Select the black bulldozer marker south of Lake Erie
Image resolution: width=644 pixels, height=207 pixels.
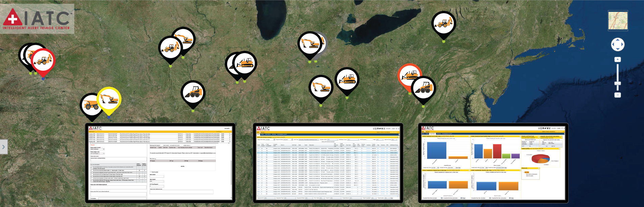(x=347, y=80)
